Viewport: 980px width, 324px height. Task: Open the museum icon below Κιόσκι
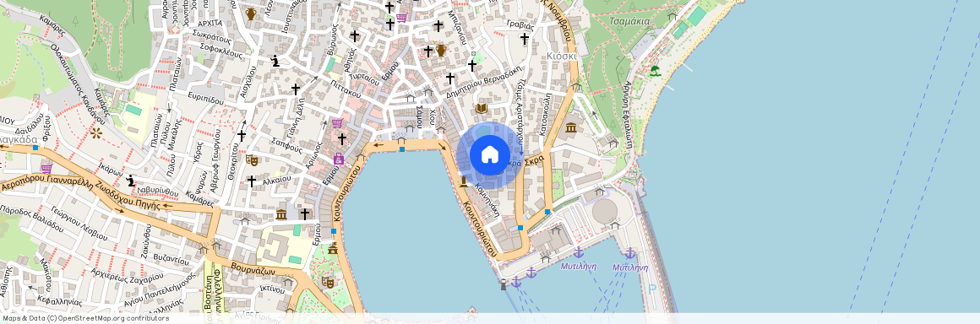570,128
